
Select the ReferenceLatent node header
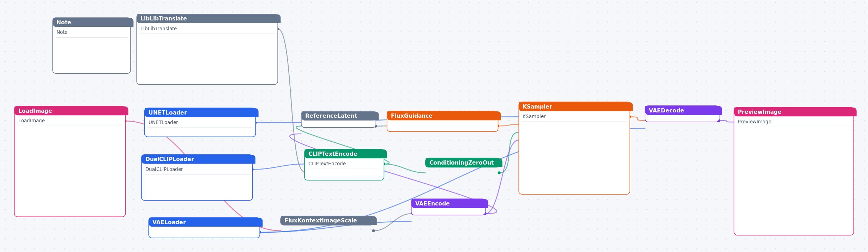click(x=340, y=116)
